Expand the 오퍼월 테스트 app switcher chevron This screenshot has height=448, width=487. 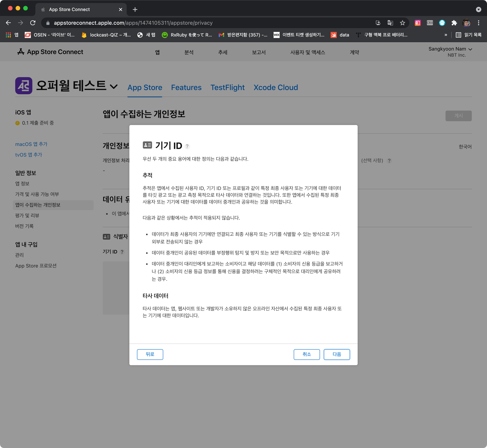pyautogui.click(x=114, y=87)
